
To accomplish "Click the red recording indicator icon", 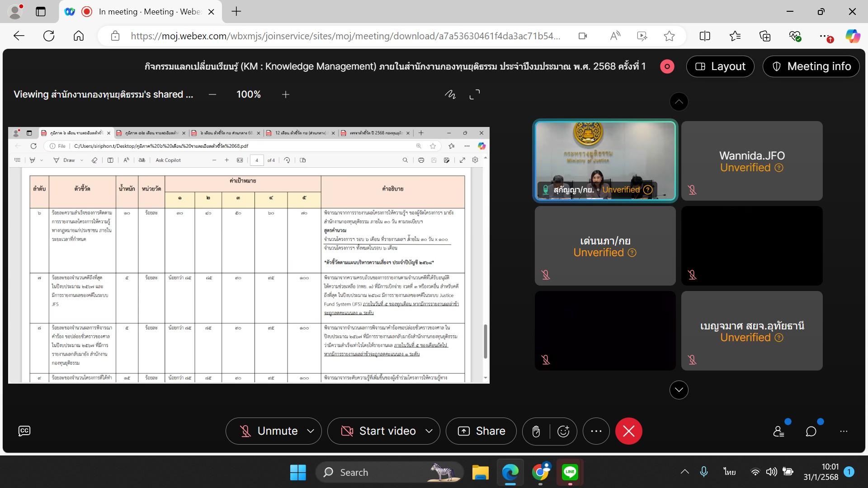I will [x=667, y=66].
